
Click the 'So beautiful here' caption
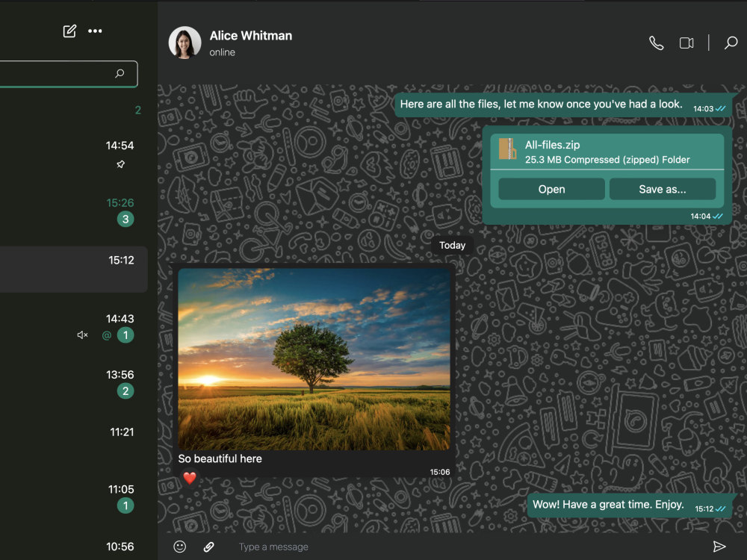pyautogui.click(x=220, y=458)
